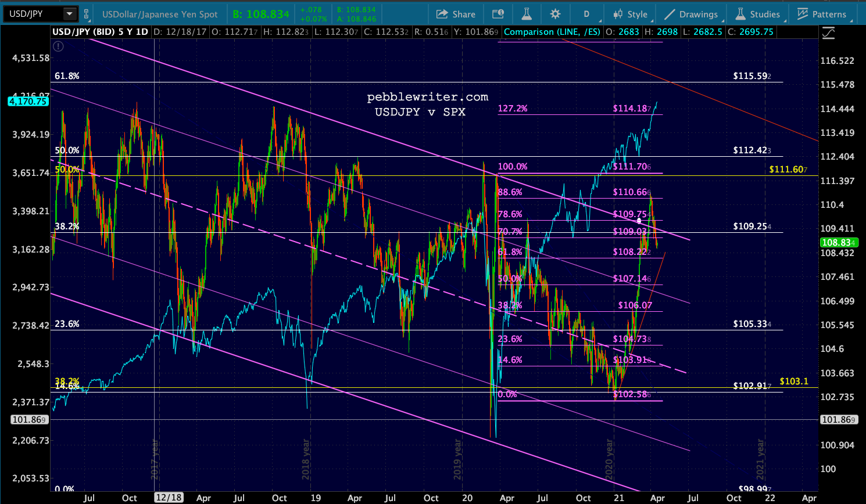Click the USDollar/Japanese Yen Spot description

click(160, 14)
